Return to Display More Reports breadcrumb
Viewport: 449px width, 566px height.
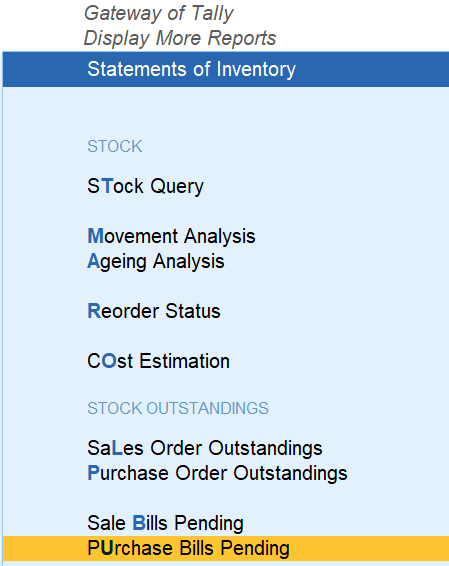(x=180, y=38)
